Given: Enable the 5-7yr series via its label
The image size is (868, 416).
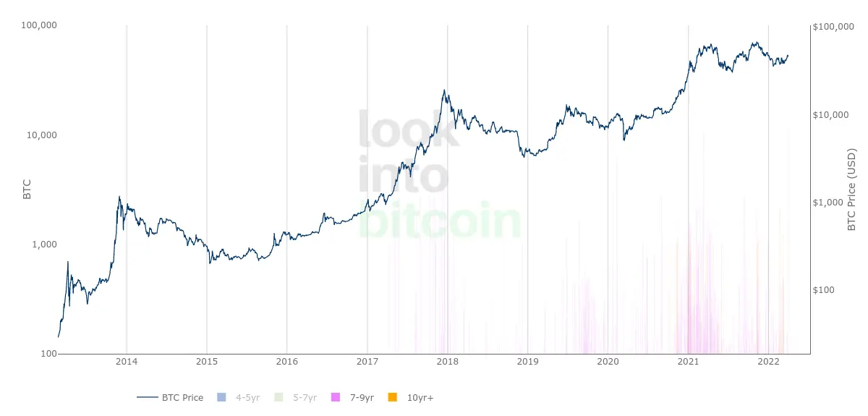Looking at the screenshot, I should tap(305, 397).
